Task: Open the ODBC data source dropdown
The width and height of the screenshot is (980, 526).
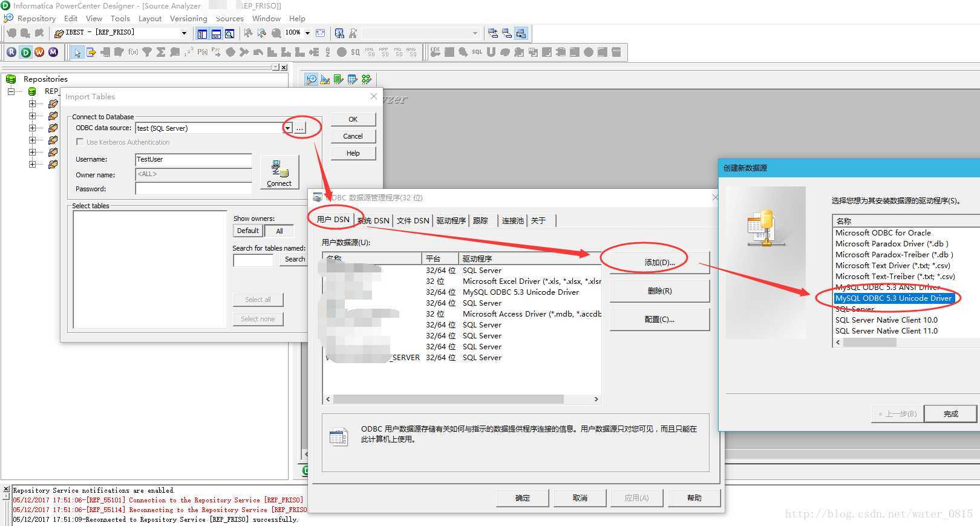Action: click(287, 128)
